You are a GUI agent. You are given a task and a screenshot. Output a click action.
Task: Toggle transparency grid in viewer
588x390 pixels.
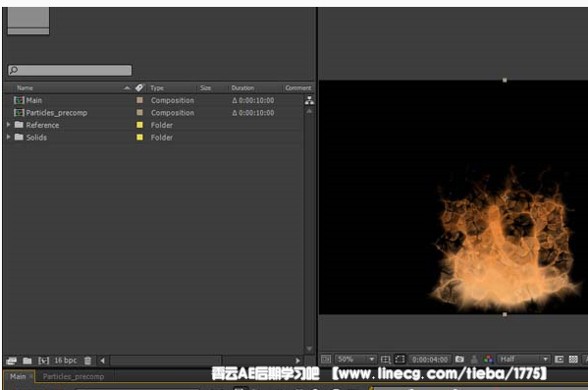[x=573, y=360]
